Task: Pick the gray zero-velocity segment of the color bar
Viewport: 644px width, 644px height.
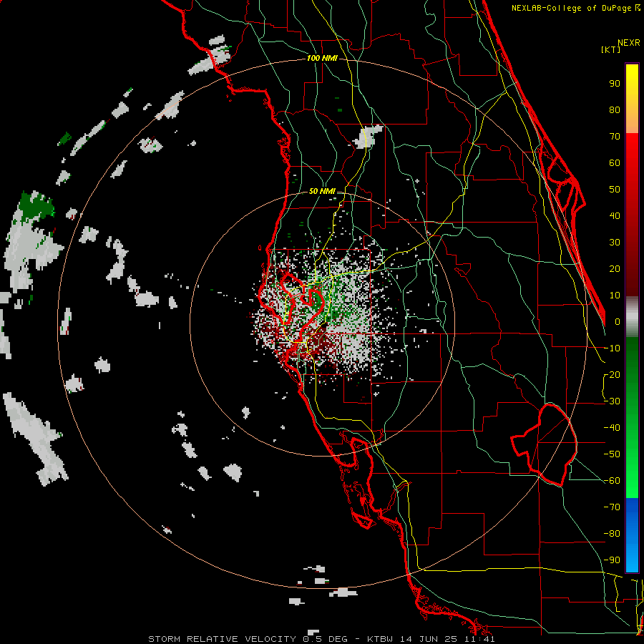Action: 632,317
